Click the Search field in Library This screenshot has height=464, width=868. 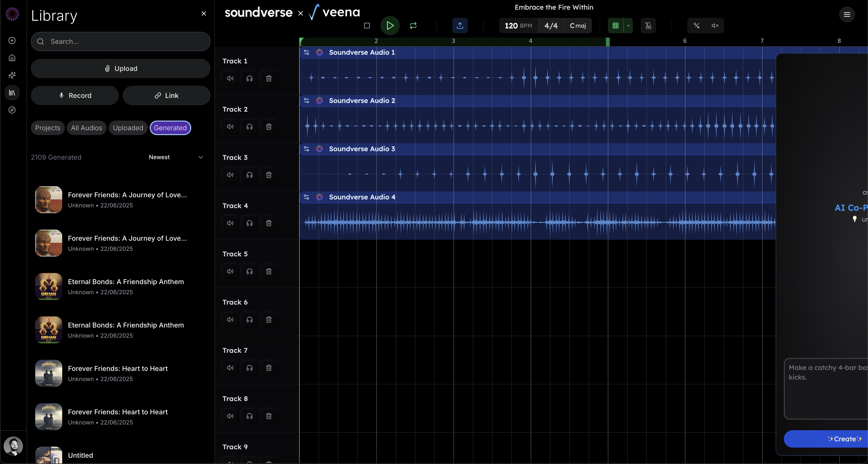(x=121, y=41)
